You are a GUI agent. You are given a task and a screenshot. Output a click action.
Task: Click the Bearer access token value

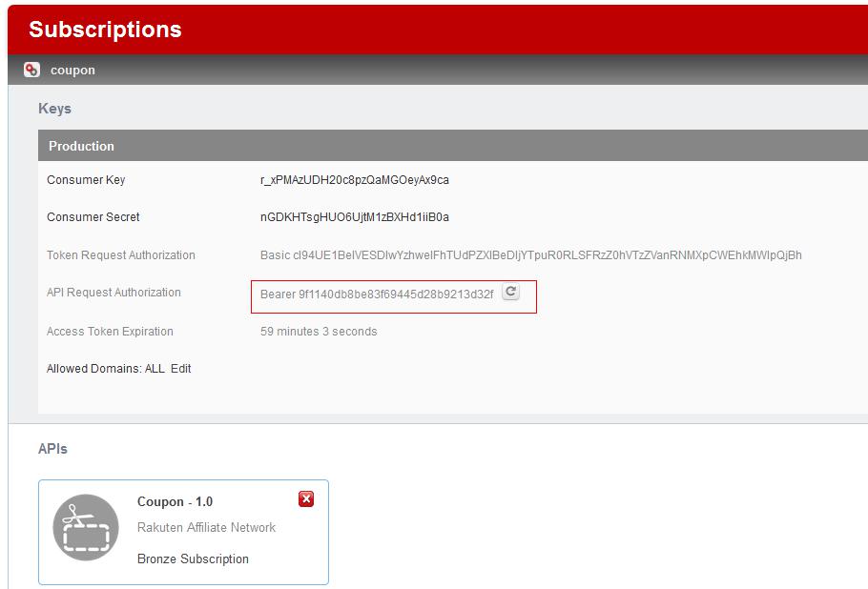pyautogui.click(x=377, y=294)
